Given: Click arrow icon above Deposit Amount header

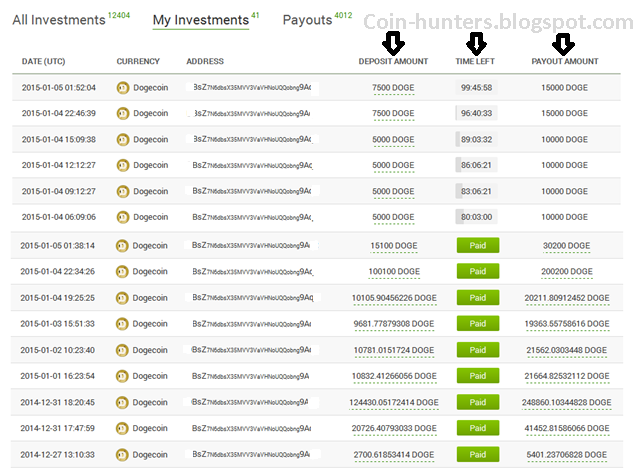Looking at the screenshot, I should [x=393, y=43].
